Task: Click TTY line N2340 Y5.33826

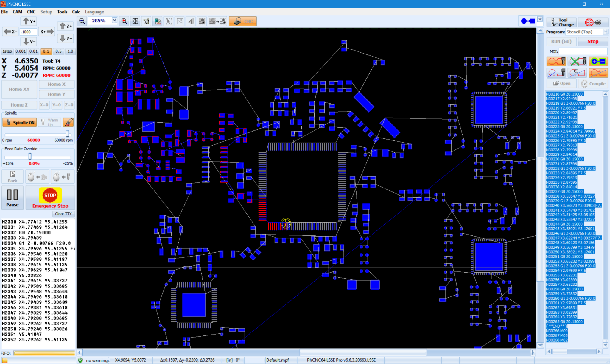Action: (22, 275)
